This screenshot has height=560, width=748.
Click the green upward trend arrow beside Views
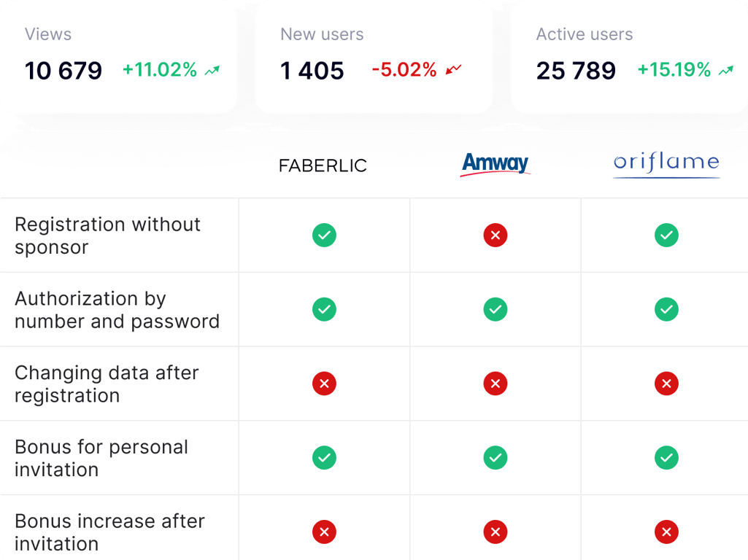212,71
